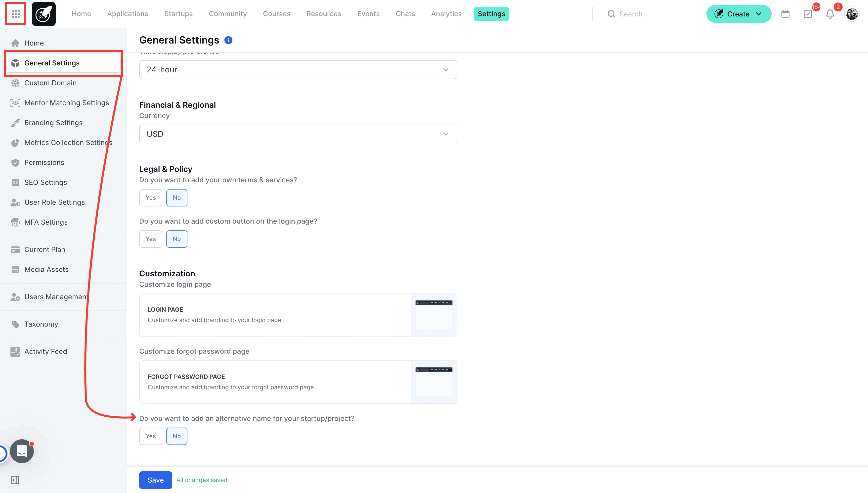Open the calendar icon in header

pyautogui.click(x=785, y=14)
